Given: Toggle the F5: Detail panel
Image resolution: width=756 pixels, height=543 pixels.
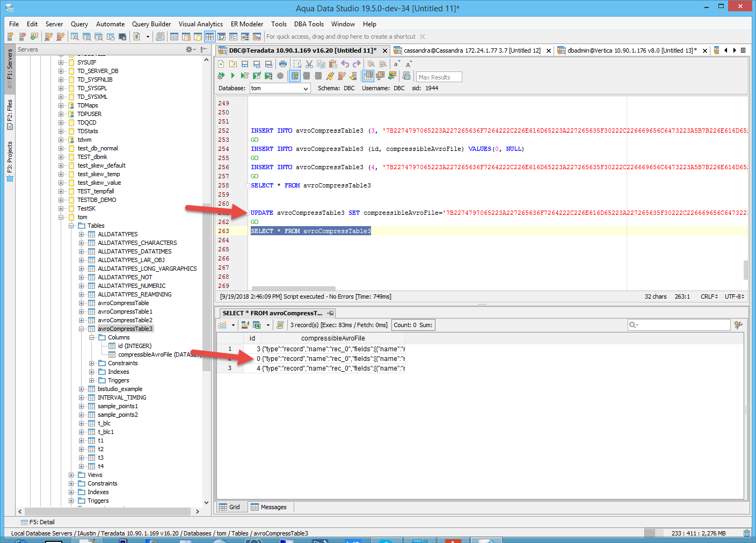Looking at the screenshot, I should click(x=38, y=522).
